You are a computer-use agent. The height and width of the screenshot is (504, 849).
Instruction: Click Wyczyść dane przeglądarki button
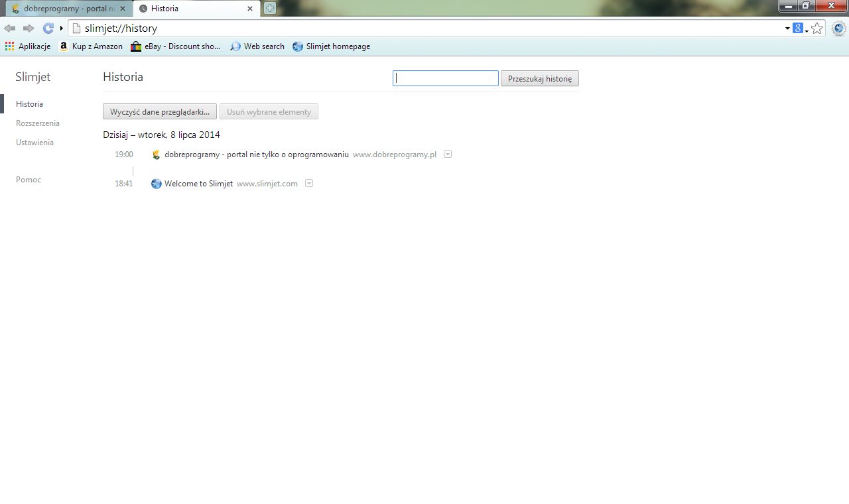(x=160, y=111)
